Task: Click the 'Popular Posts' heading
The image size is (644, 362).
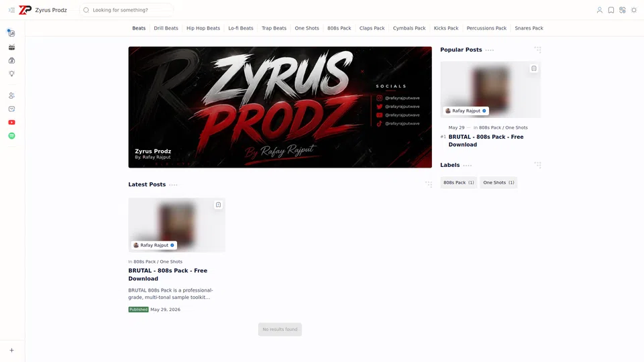Action: (461, 50)
